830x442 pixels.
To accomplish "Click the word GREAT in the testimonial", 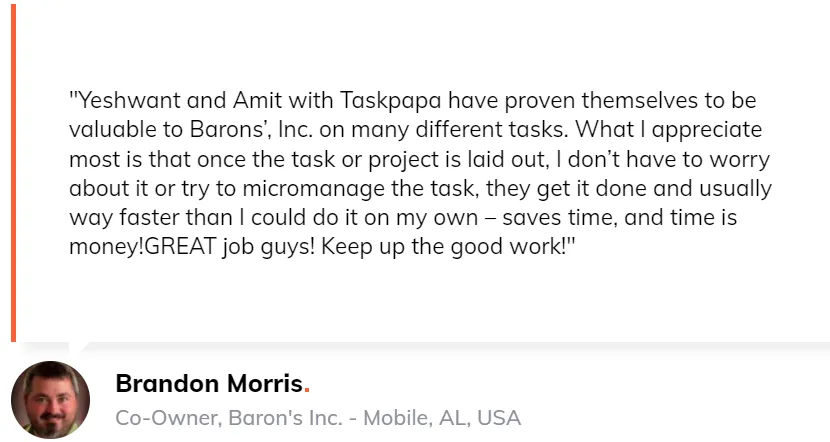I will coord(180,246).
